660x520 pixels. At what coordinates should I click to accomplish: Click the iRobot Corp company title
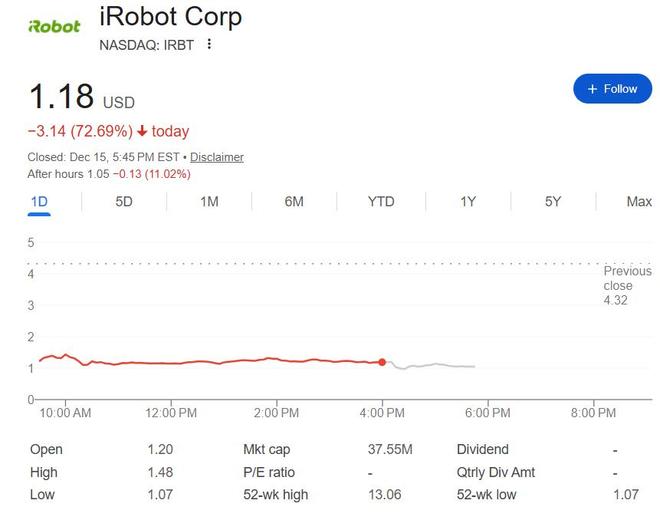pos(171,17)
